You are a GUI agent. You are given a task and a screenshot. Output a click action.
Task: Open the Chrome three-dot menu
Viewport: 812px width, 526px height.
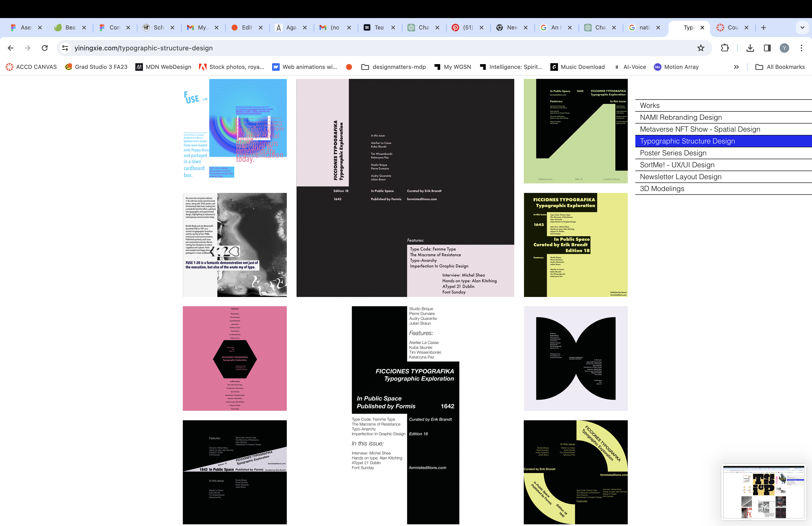point(801,48)
